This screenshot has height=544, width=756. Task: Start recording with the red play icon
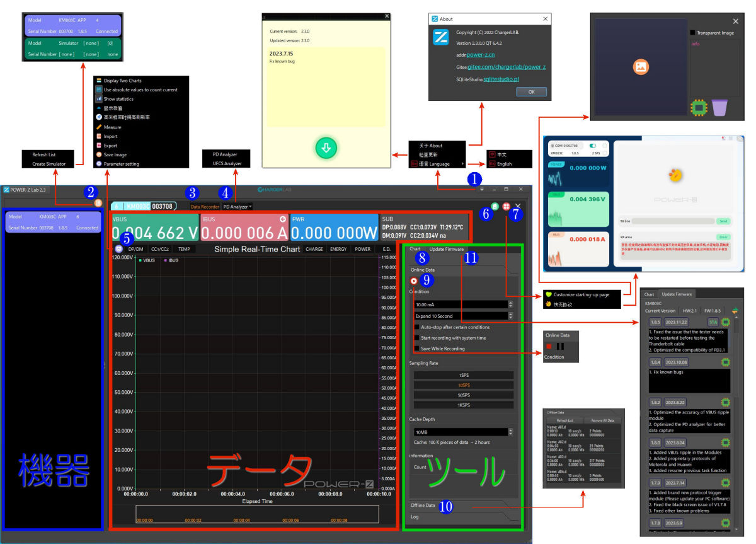(413, 281)
